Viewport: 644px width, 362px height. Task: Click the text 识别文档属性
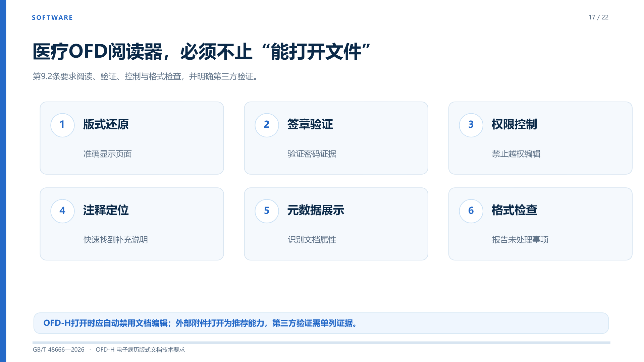[x=312, y=240]
